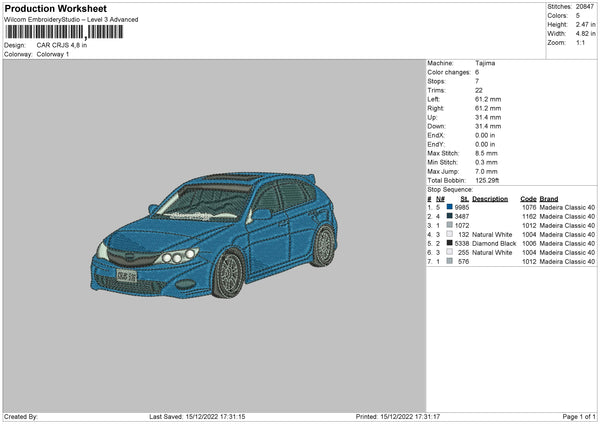Select the design name CAR CRJS 4,8 in
Image resolution: width=600 pixels, height=424 pixels.
(x=62, y=45)
